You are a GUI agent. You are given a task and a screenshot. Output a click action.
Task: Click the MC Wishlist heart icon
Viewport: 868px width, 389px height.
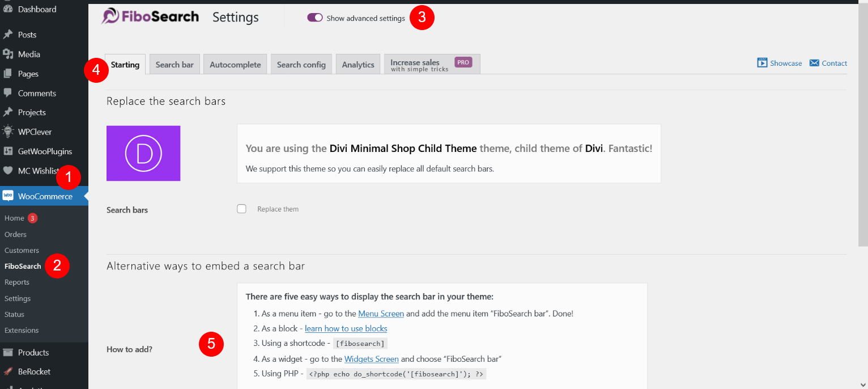click(x=8, y=171)
